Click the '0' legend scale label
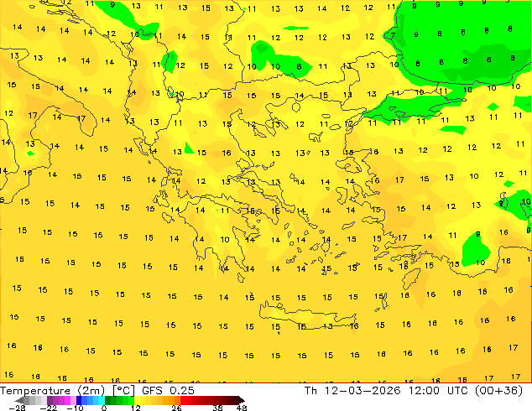The height and width of the screenshot is (411, 532). click(104, 408)
